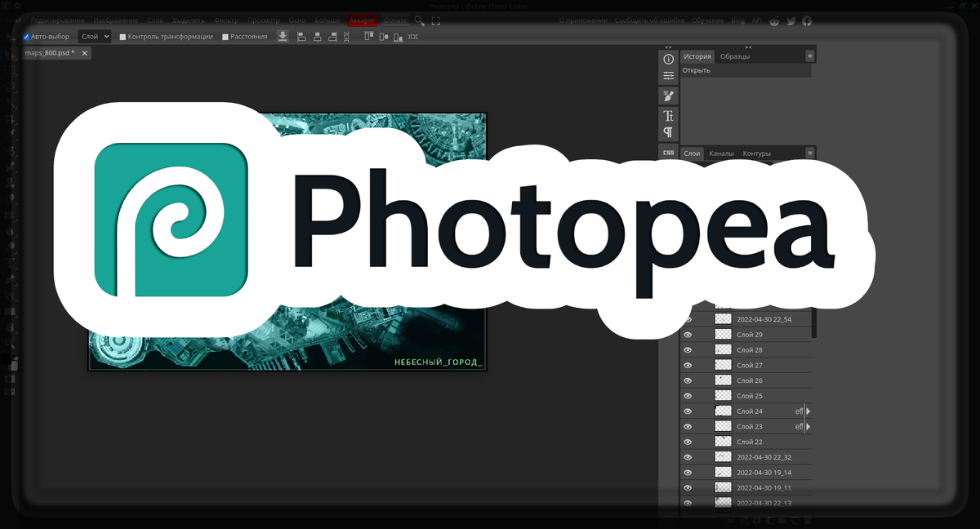Click the search magnifier icon in menu bar
The width and height of the screenshot is (980, 529).
pos(419,20)
